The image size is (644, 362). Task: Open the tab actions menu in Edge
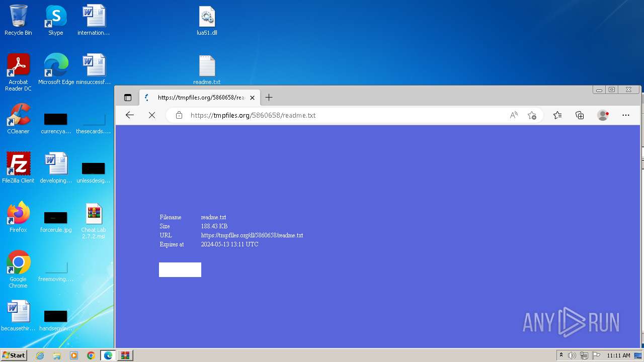128,98
